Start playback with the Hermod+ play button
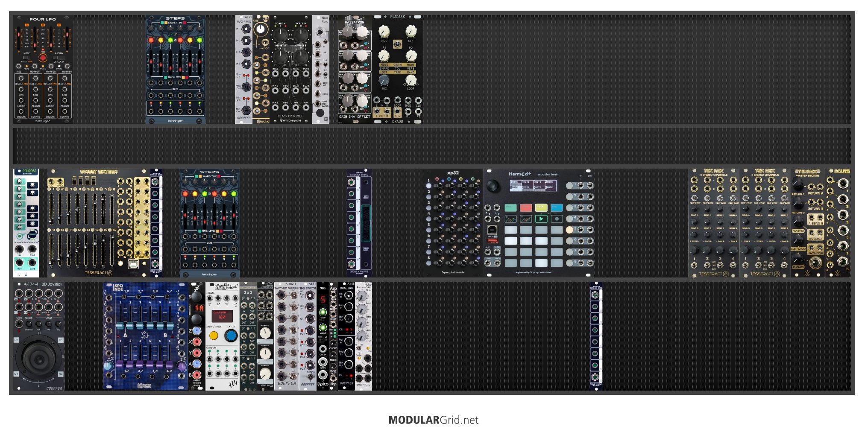Screen dimensions: 868x429 click(541, 219)
